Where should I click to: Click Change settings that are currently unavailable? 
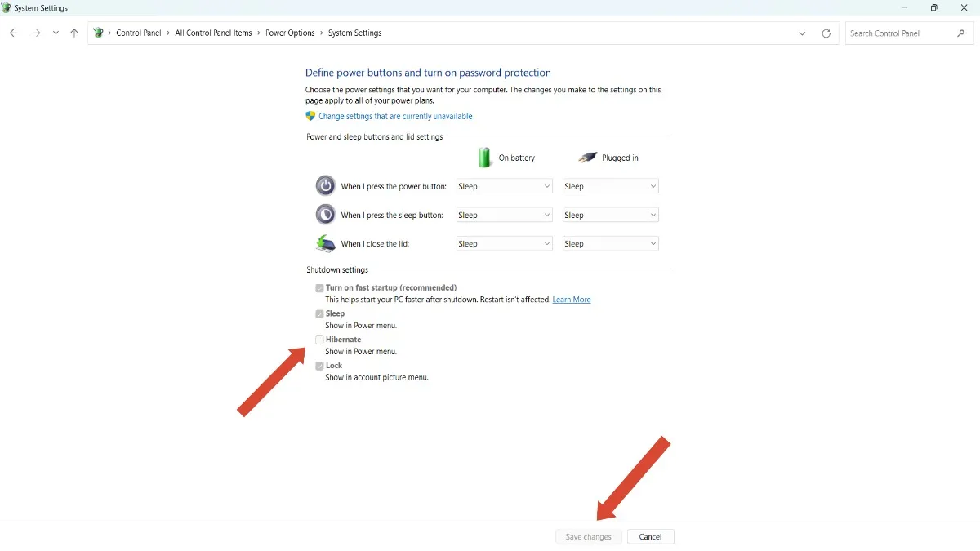395,117
